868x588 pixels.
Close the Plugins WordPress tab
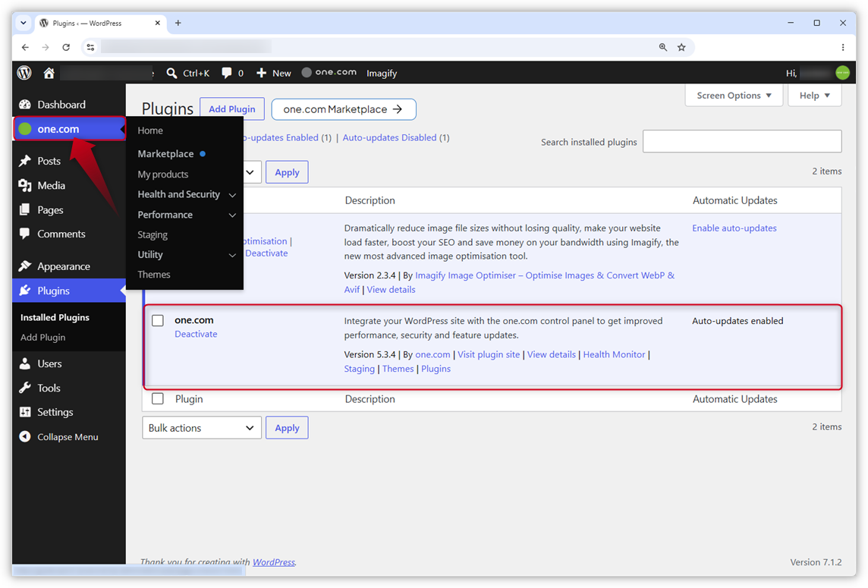pyautogui.click(x=157, y=23)
